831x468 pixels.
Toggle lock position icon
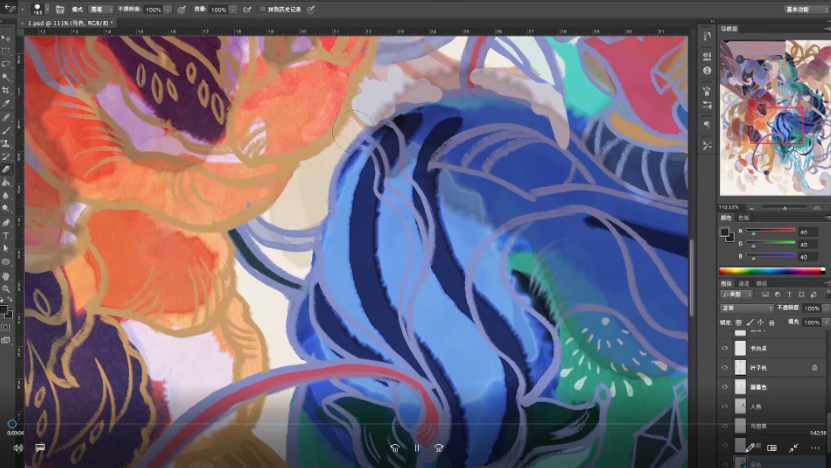761,322
